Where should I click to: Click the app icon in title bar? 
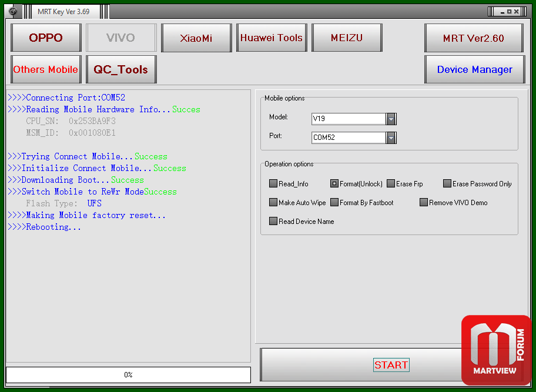(x=13, y=11)
